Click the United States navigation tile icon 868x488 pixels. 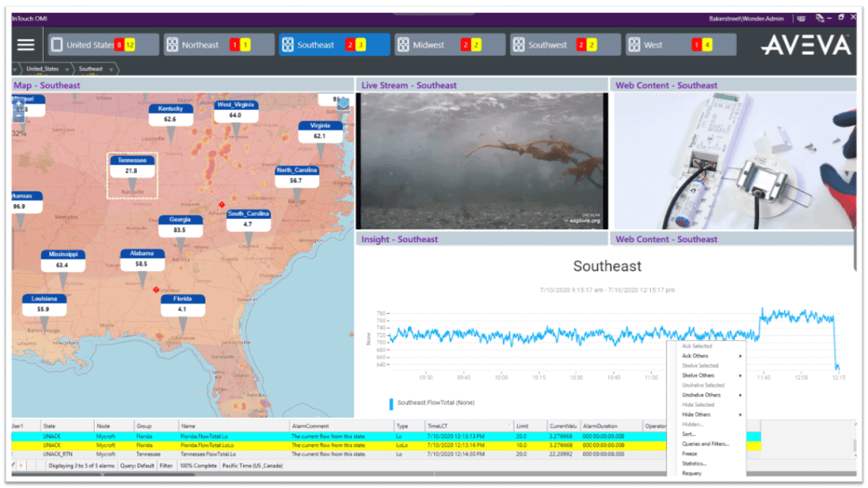pyautogui.click(x=57, y=45)
